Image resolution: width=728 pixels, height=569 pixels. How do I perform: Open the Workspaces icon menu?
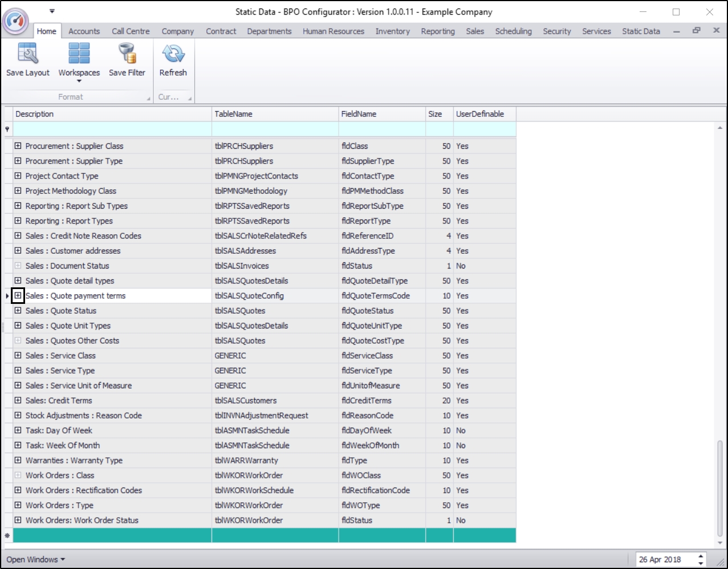point(79,54)
